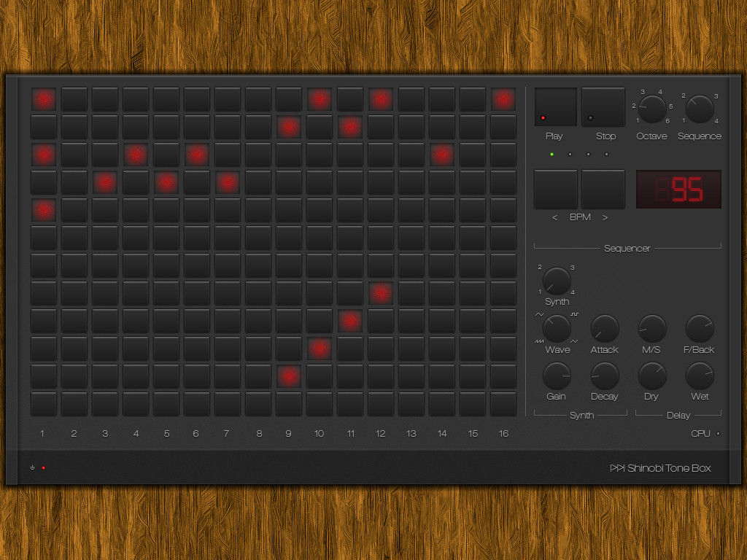The image size is (747, 560).
Task: Turn off lit pad in row 1, step 12
Action: (x=381, y=99)
